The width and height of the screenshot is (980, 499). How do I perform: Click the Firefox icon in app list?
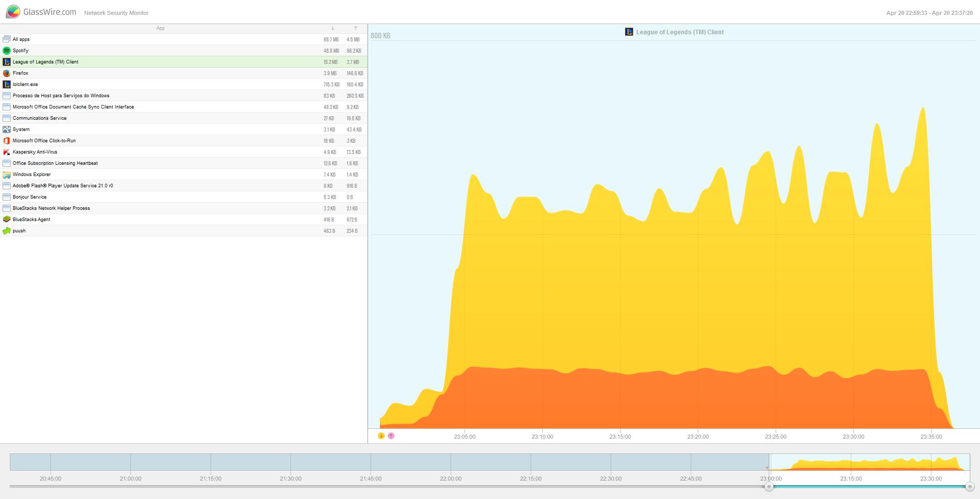(7, 73)
